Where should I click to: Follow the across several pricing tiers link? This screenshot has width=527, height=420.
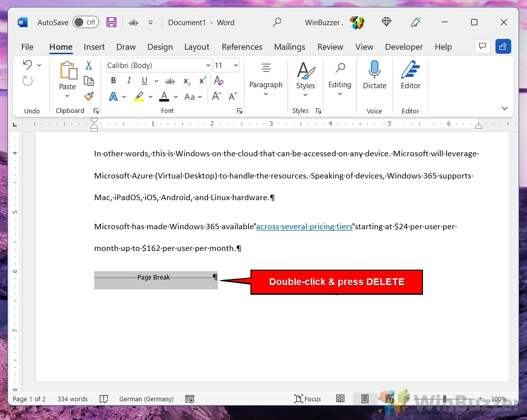pyautogui.click(x=304, y=226)
